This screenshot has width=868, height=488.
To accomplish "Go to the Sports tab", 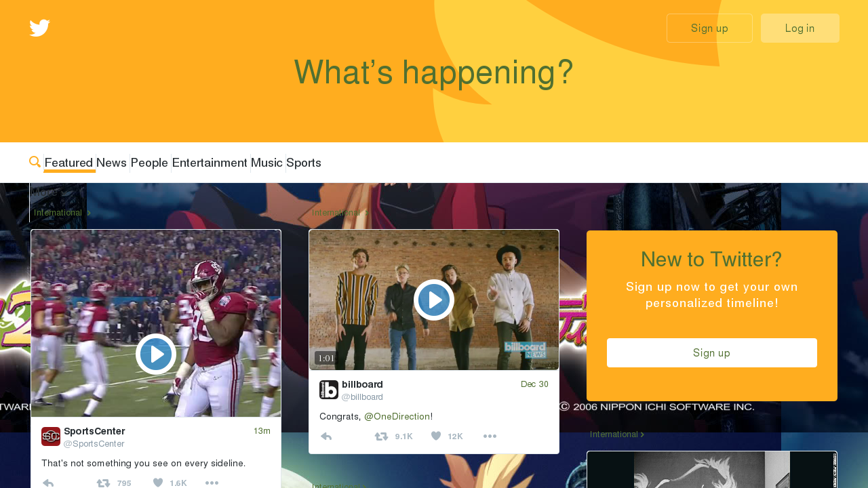I will click(x=304, y=163).
